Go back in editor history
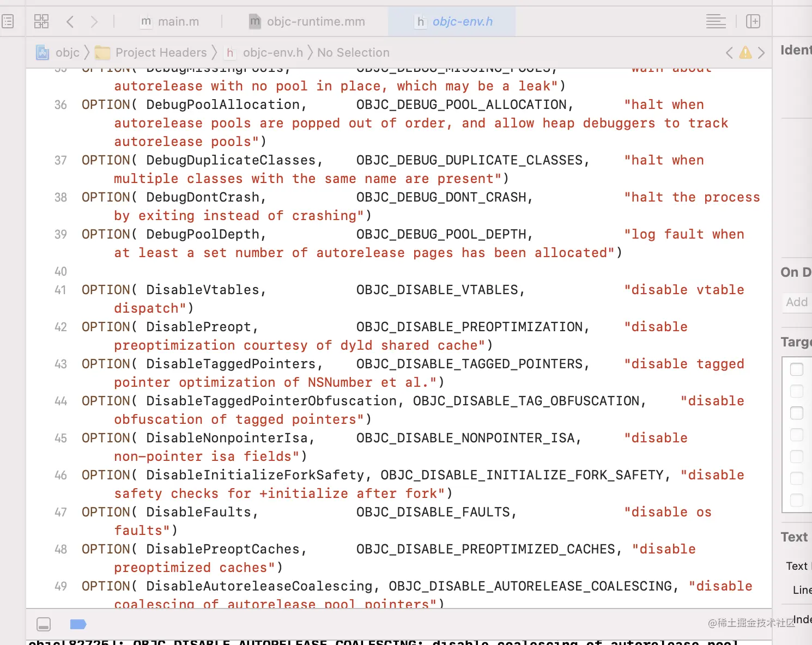Screen dimensions: 812x645 coord(70,22)
